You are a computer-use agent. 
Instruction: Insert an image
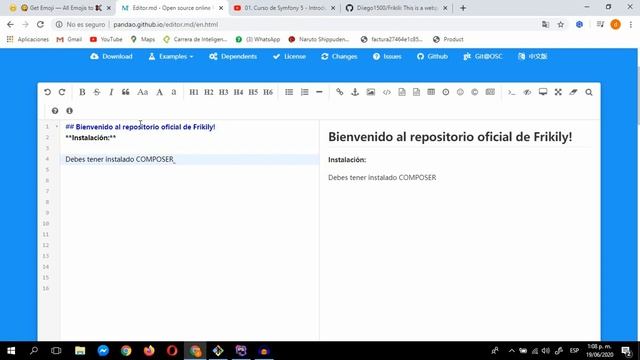point(371,92)
